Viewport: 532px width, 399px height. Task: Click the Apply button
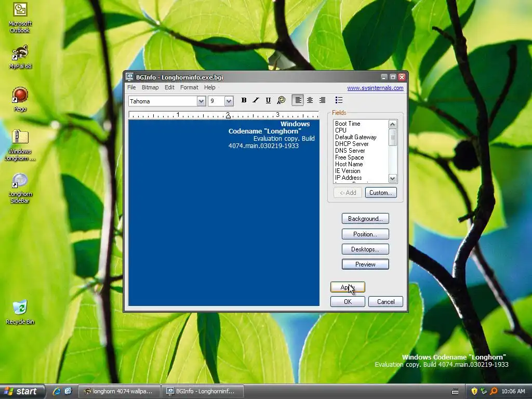pyautogui.click(x=348, y=287)
